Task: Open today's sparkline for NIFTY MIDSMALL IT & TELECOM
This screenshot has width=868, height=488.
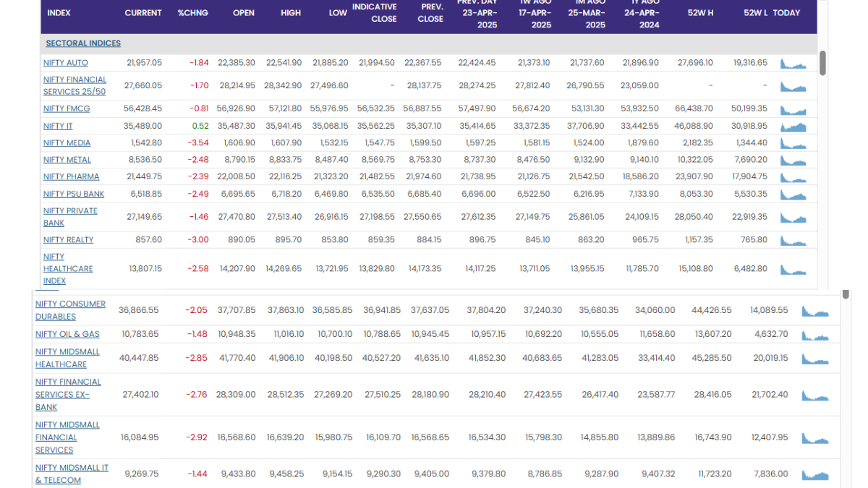Action: pyautogui.click(x=815, y=474)
